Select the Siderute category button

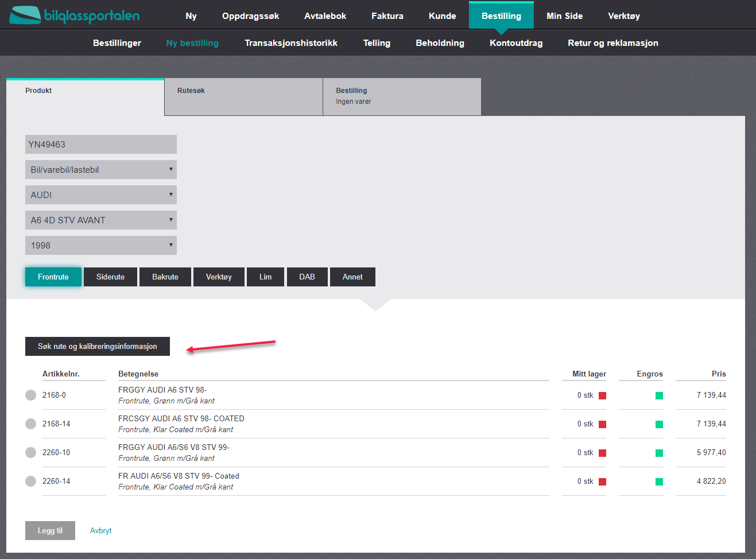pos(110,277)
